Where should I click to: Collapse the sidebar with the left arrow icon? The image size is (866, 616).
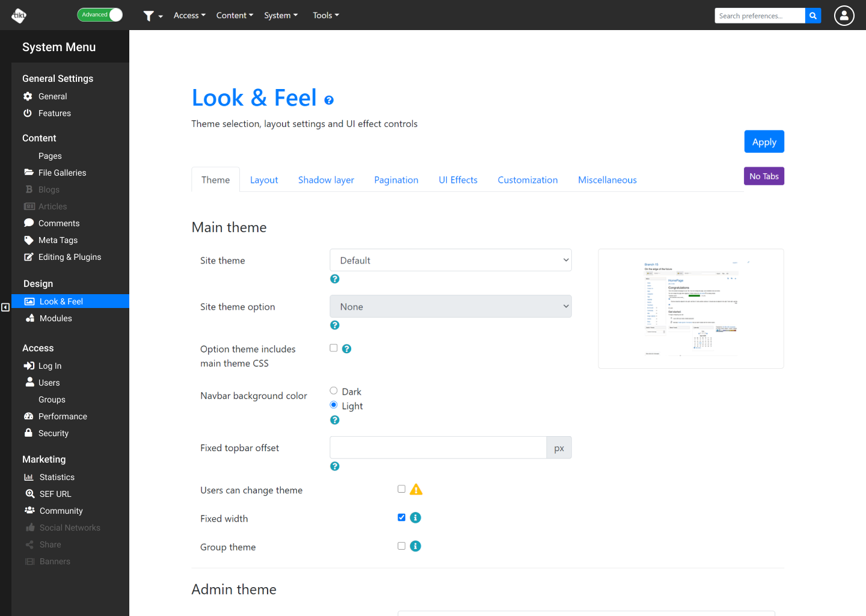click(x=5, y=307)
